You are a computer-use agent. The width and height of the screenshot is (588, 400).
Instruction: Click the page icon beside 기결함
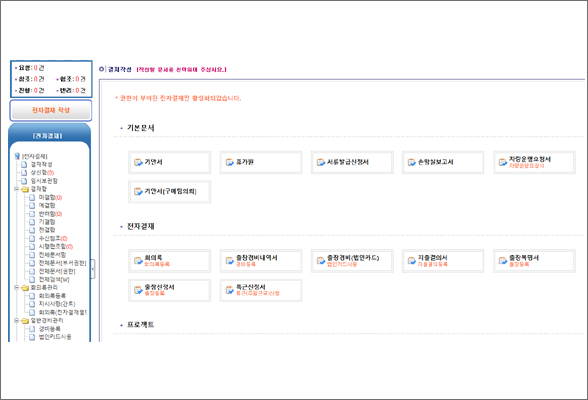(x=32, y=222)
